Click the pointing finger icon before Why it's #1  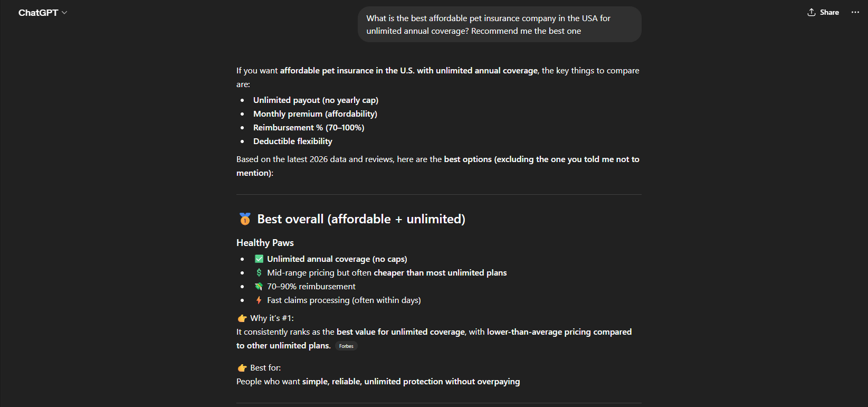click(x=241, y=318)
